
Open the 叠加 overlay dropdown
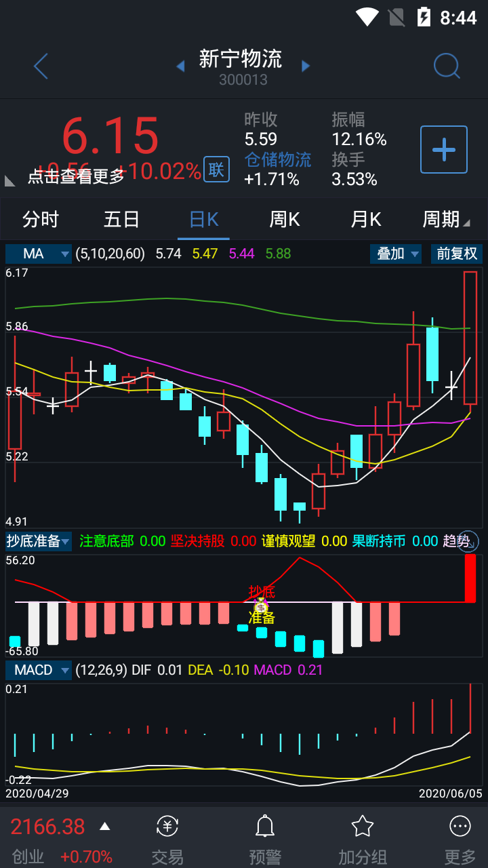[396, 254]
